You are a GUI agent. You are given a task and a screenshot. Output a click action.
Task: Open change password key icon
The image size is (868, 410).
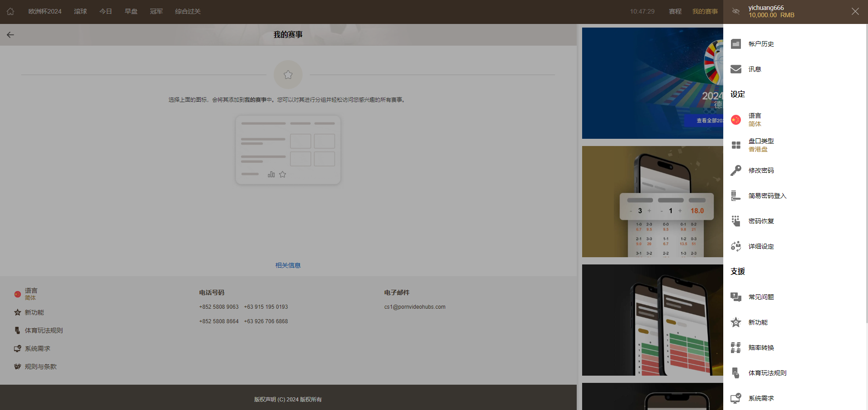coord(736,170)
